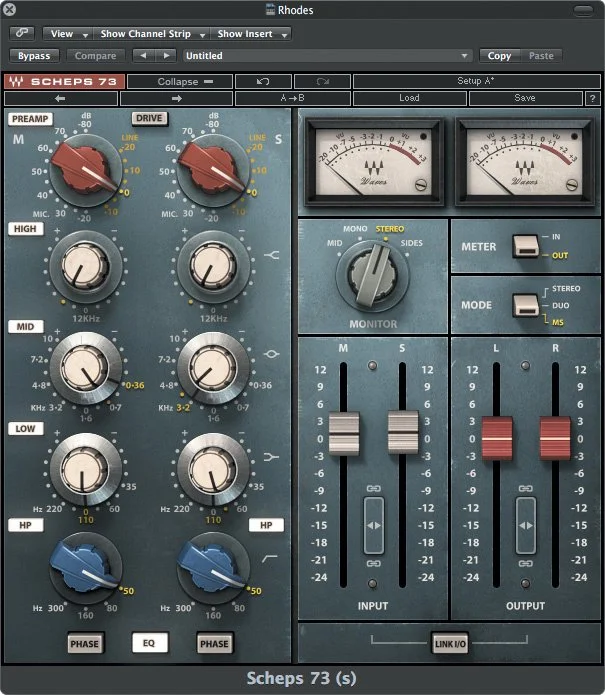Flip the METER in/out switch
Screen dimensions: 605x695
click(526, 246)
